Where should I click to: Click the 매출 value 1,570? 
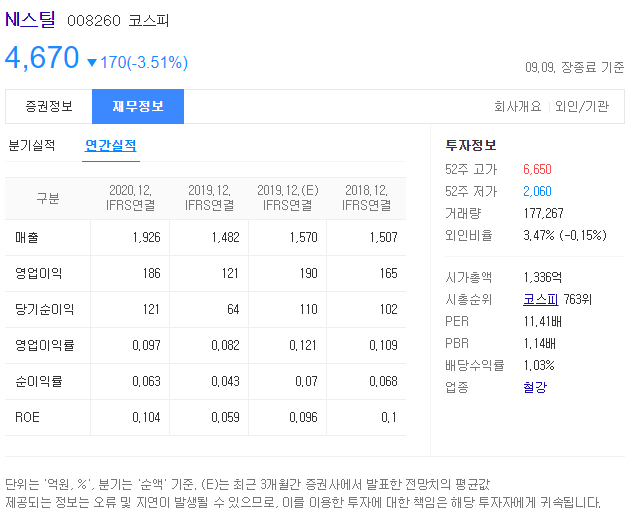[304, 237]
